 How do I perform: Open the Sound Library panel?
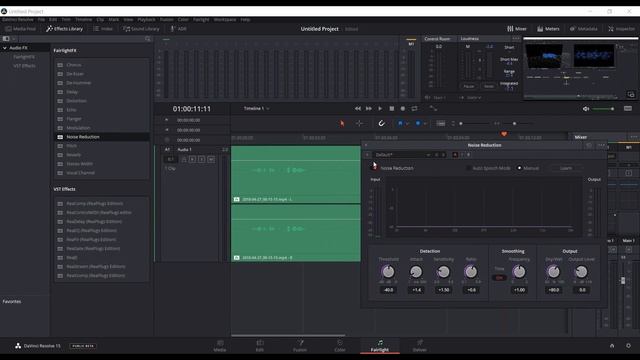click(141, 29)
